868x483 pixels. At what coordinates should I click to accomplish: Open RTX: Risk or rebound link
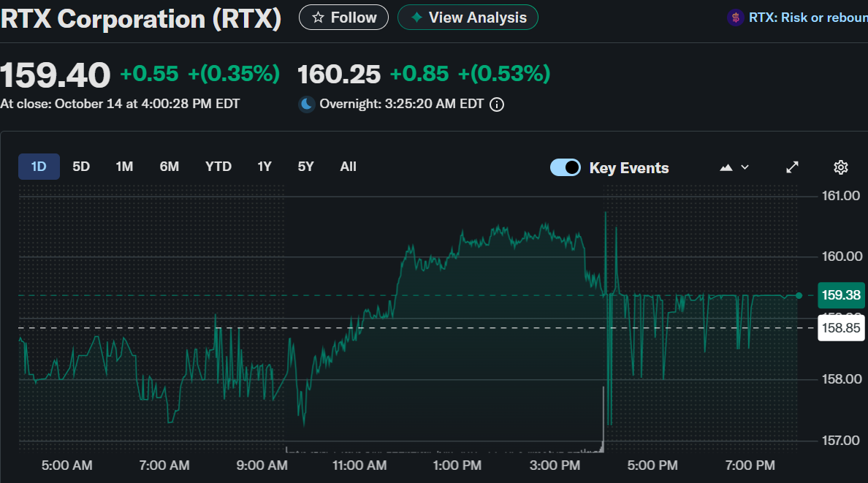(x=807, y=18)
